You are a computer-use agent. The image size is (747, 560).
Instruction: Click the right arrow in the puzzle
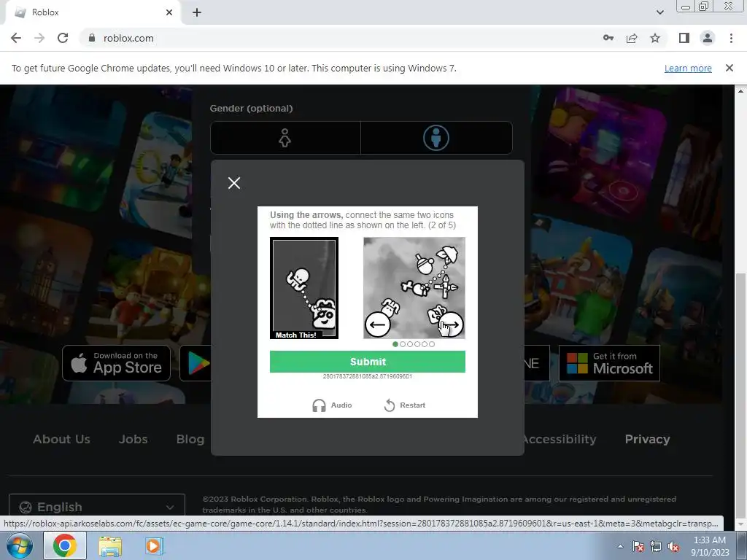[x=450, y=324]
